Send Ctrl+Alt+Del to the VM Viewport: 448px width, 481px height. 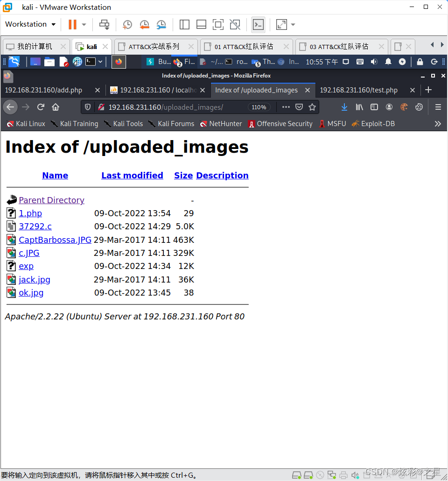click(x=104, y=25)
